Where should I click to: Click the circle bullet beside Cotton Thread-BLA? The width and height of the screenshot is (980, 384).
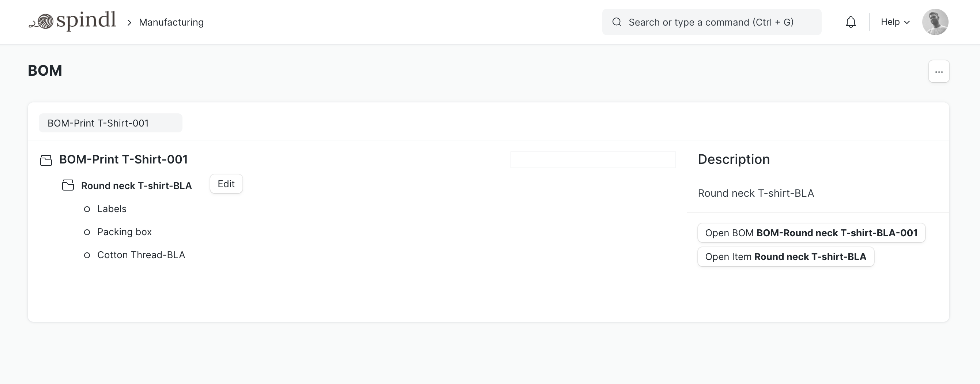(87, 255)
